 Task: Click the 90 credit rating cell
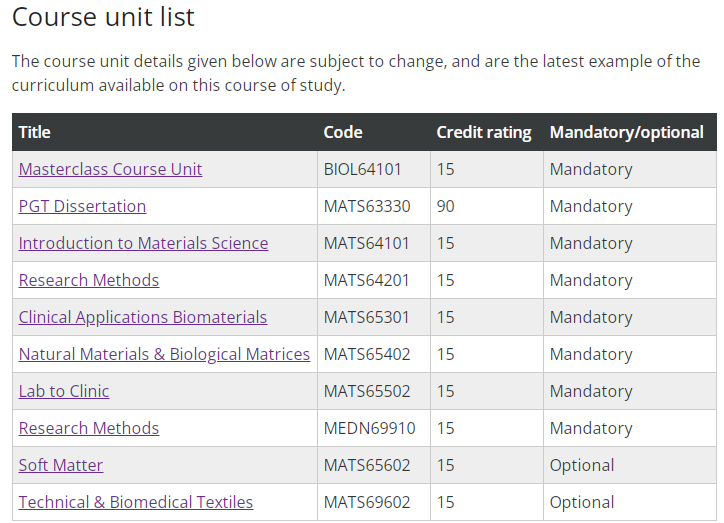[x=487, y=206]
